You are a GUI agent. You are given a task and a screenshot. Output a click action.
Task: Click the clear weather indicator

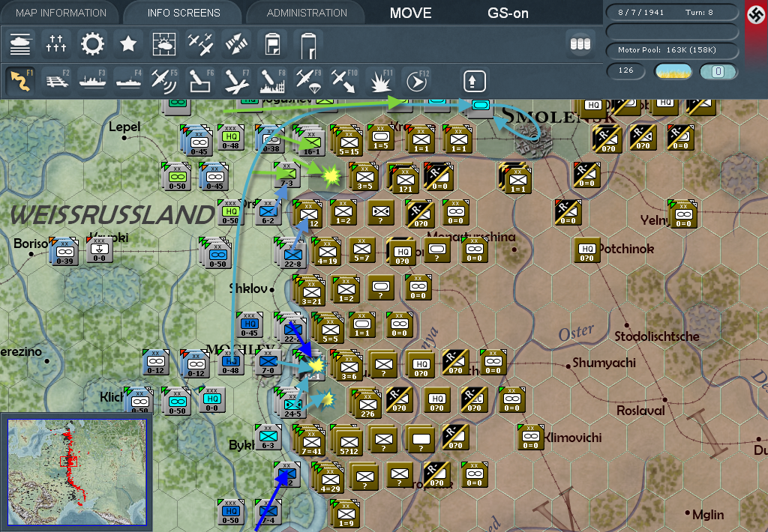[x=673, y=71]
